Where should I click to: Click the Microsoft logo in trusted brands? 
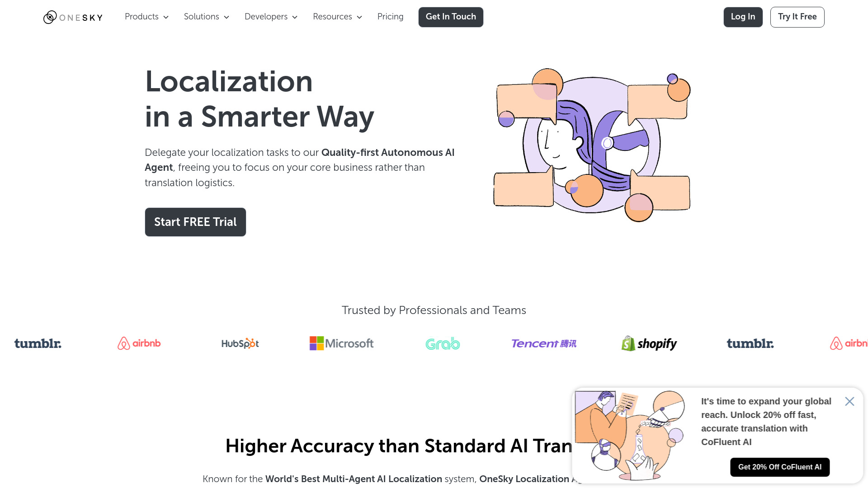coord(341,343)
